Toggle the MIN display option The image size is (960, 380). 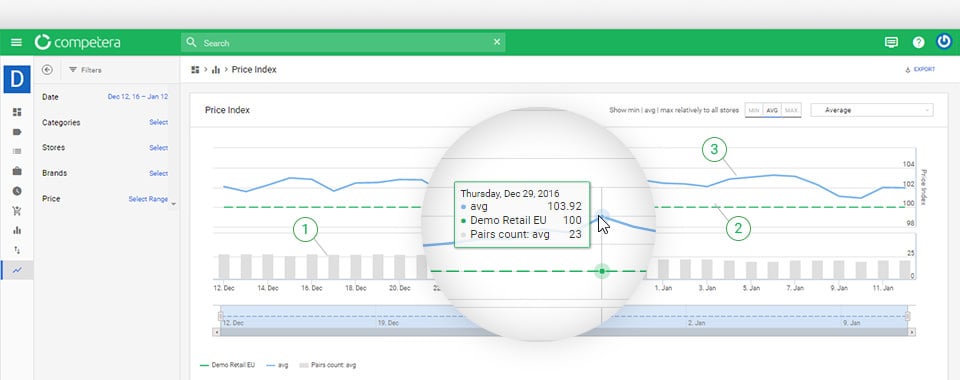(x=754, y=110)
